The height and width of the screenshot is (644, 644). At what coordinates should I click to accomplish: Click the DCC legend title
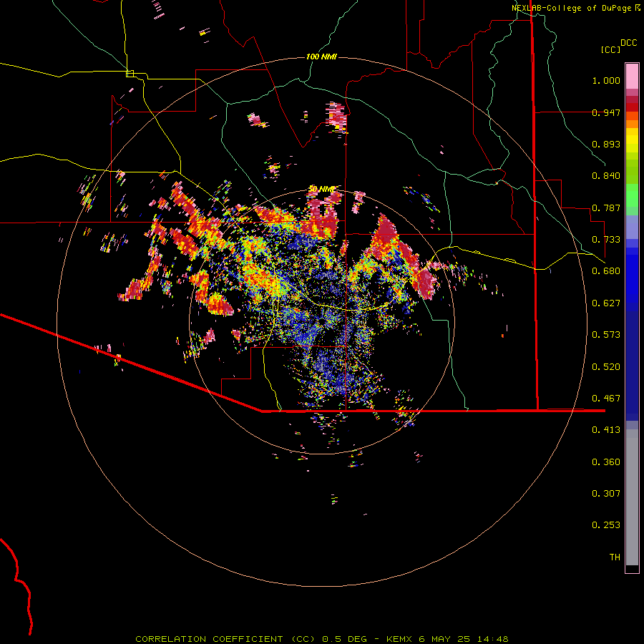628,43
